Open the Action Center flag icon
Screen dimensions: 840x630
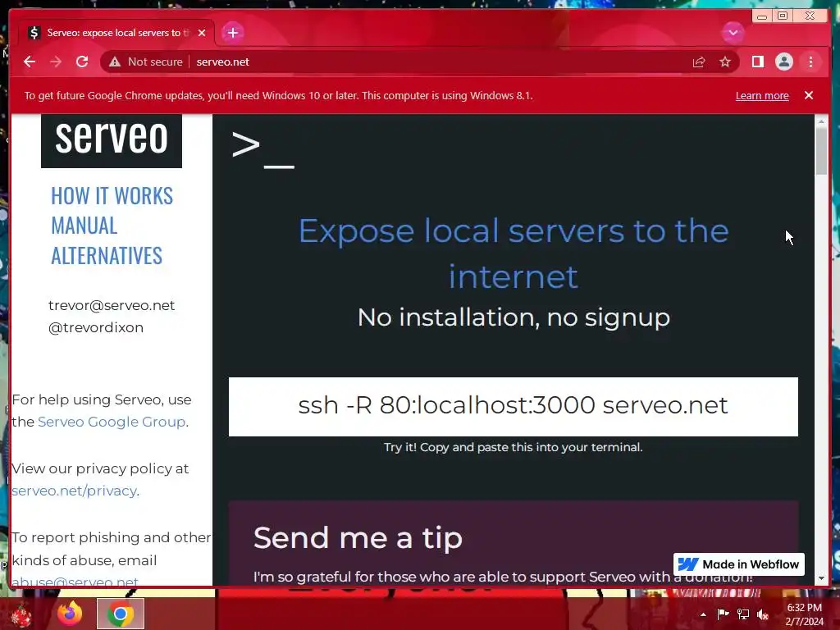click(x=723, y=614)
